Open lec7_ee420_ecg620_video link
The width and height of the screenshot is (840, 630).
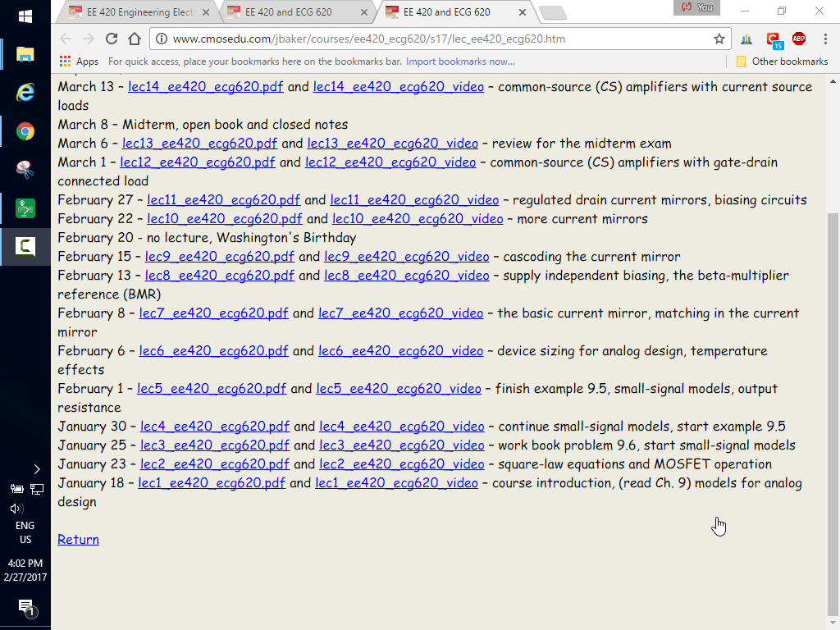coord(400,313)
